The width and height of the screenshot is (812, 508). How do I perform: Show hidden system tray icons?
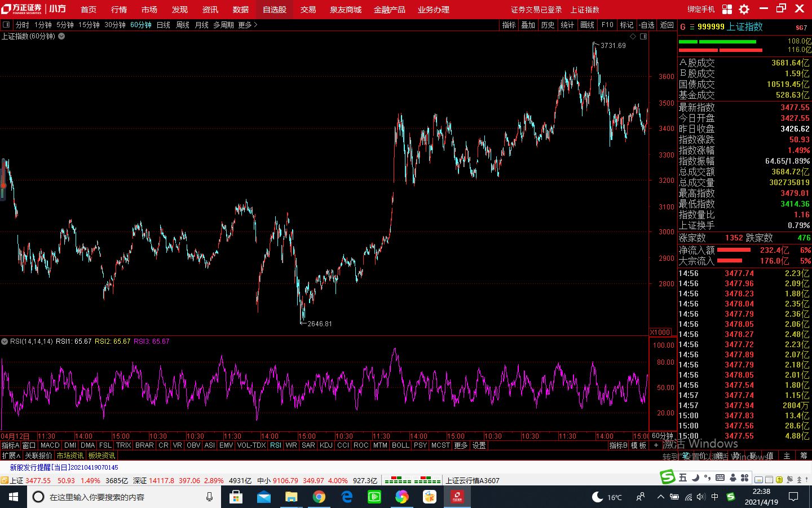[x=660, y=497]
